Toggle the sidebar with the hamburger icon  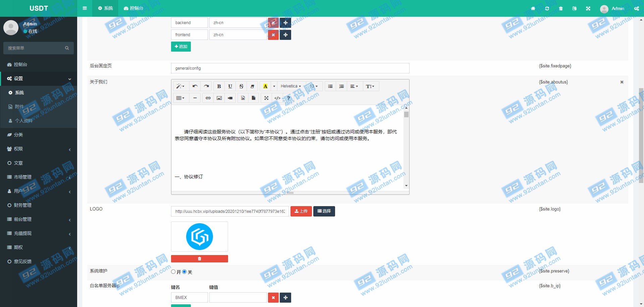point(85,8)
